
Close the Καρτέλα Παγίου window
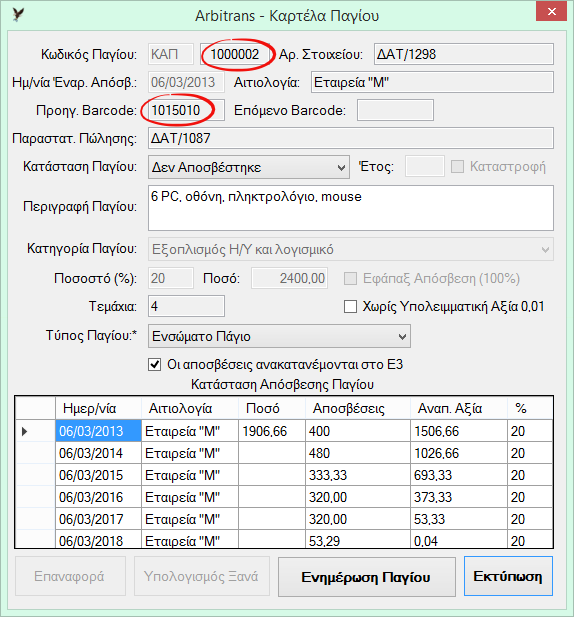coord(551,12)
